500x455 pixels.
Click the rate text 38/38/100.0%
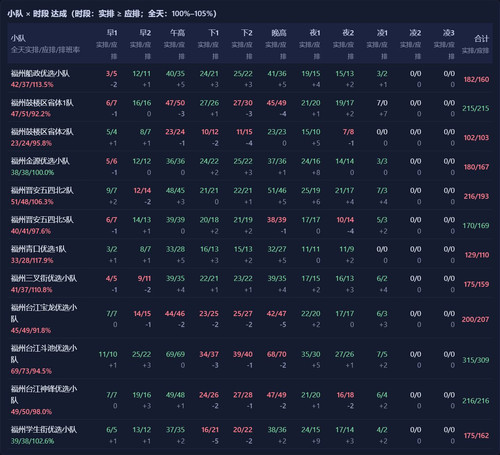tap(32, 173)
